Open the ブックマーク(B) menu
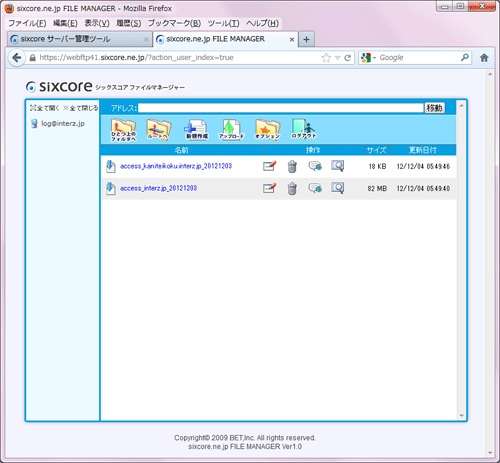 tap(174, 23)
